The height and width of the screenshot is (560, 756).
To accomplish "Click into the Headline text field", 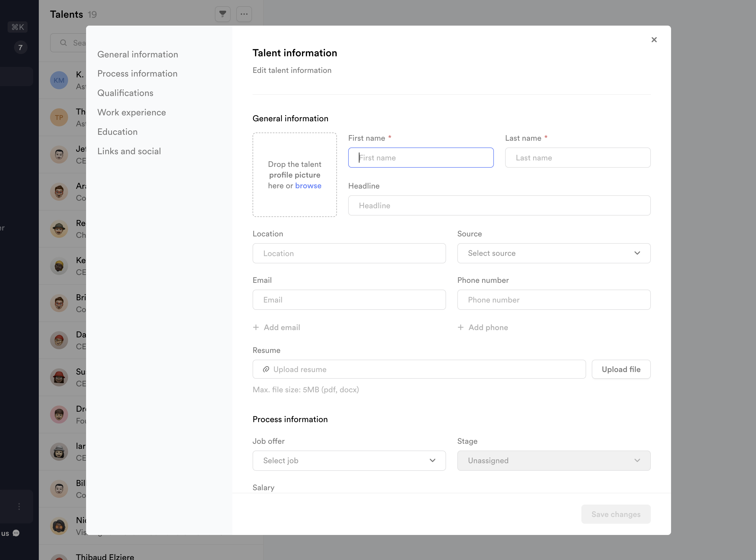I will tap(499, 205).
